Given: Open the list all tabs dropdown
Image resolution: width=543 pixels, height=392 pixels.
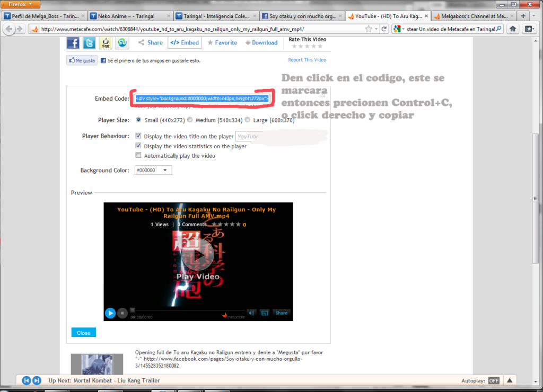Looking at the screenshot, I should 534,16.
